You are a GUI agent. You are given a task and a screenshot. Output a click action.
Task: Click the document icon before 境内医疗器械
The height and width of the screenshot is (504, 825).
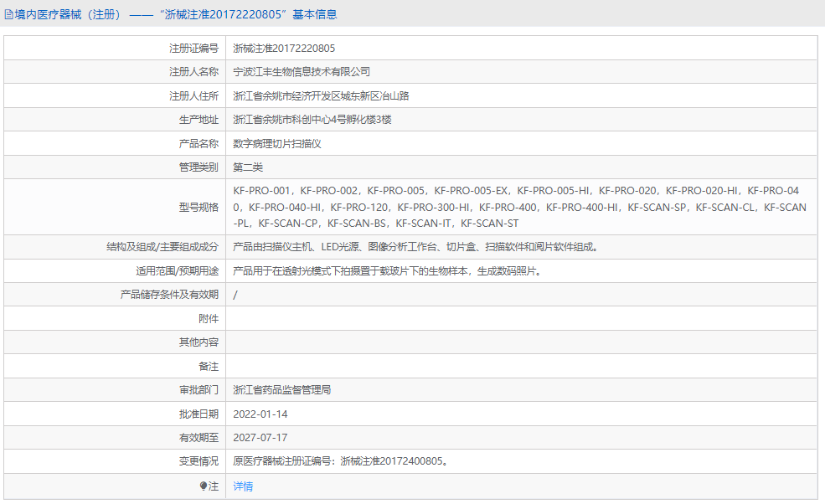point(9,14)
